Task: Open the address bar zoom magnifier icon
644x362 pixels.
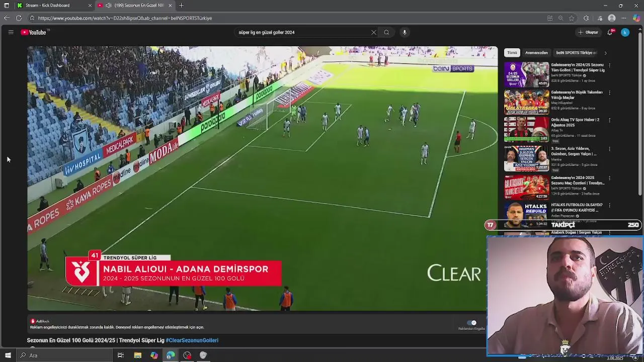Action: [x=560, y=18]
